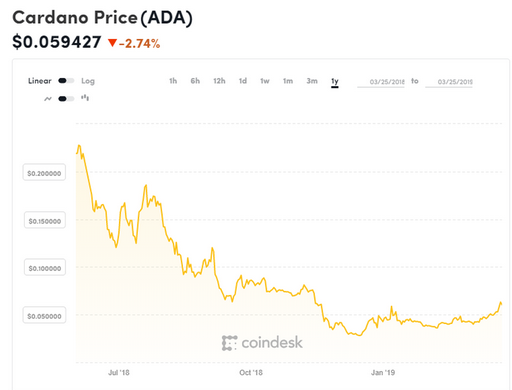Select the 12h time range

(x=219, y=81)
